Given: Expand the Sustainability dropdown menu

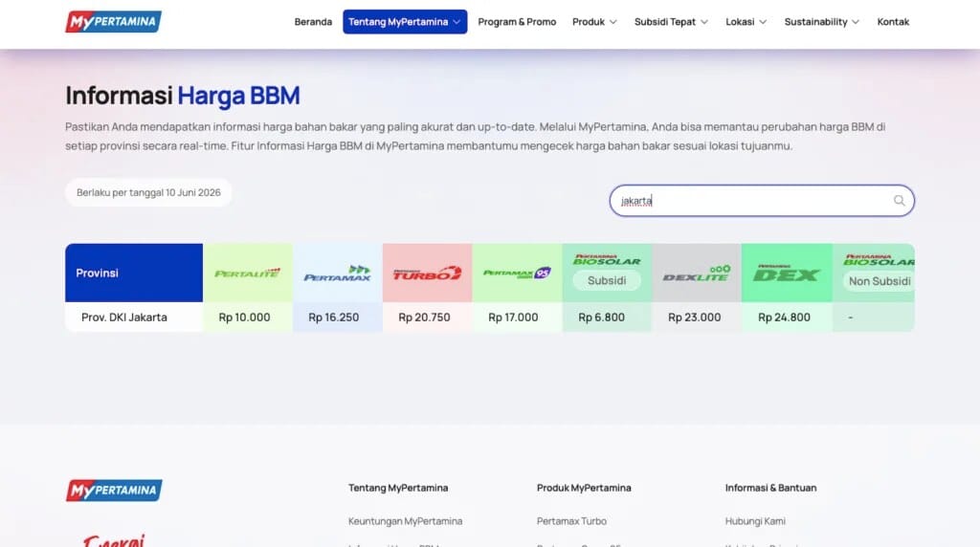Looking at the screenshot, I should [x=822, y=22].
